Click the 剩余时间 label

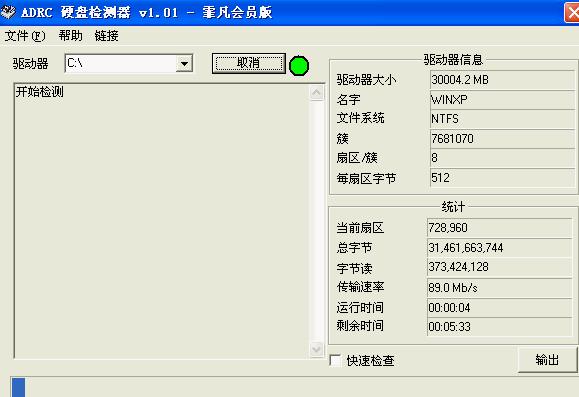click(360, 326)
